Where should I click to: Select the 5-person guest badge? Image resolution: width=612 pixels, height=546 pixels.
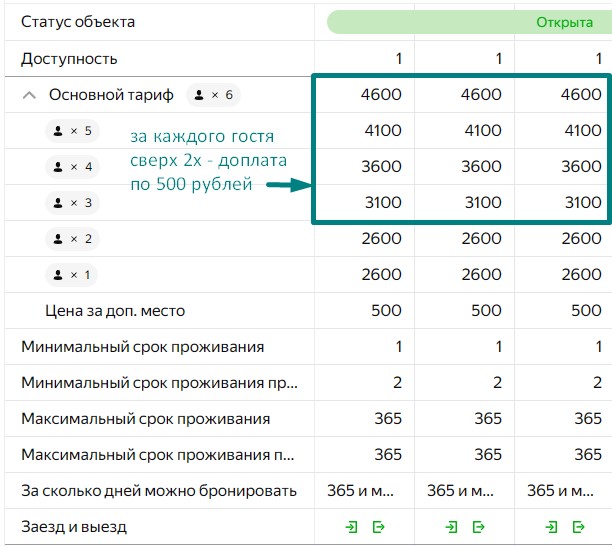pos(72,131)
